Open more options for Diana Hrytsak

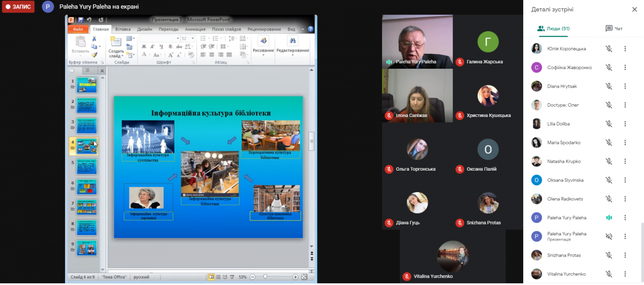pos(625,86)
